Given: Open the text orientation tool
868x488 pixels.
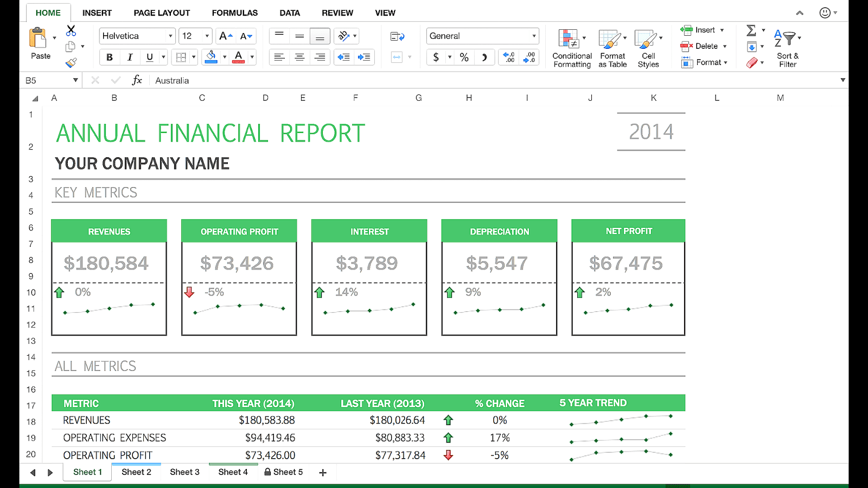Looking at the screenshot, I should coord(343,36).
